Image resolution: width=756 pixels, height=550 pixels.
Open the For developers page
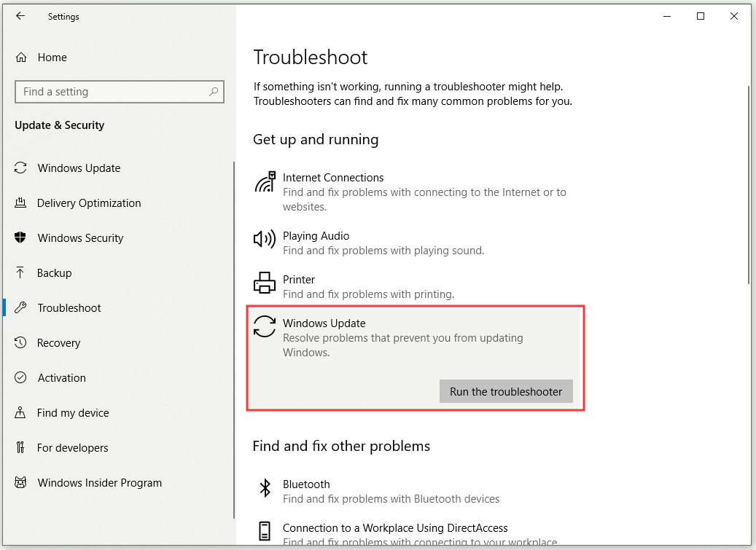72,448
